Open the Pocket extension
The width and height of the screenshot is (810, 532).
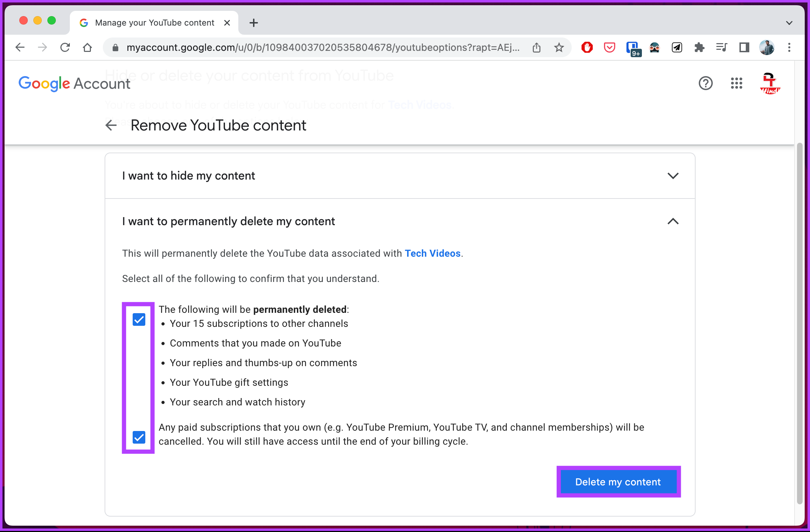click(x=610, y=47)
